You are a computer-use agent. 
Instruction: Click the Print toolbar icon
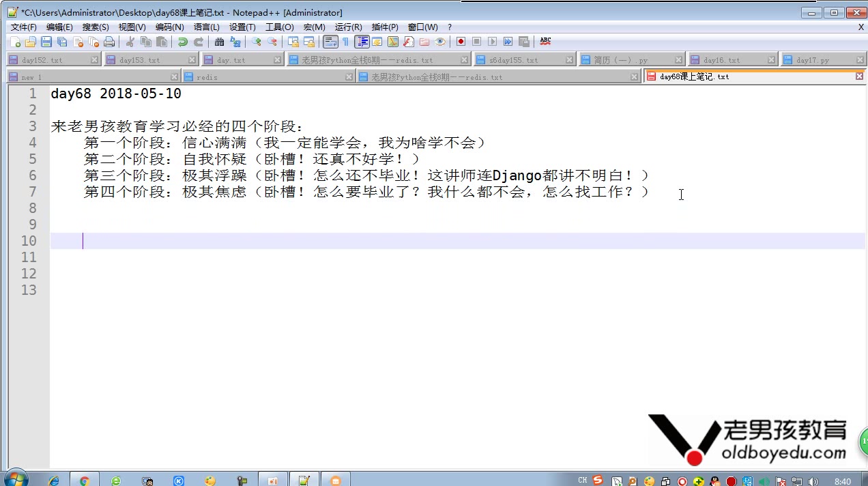click(108, 42)
